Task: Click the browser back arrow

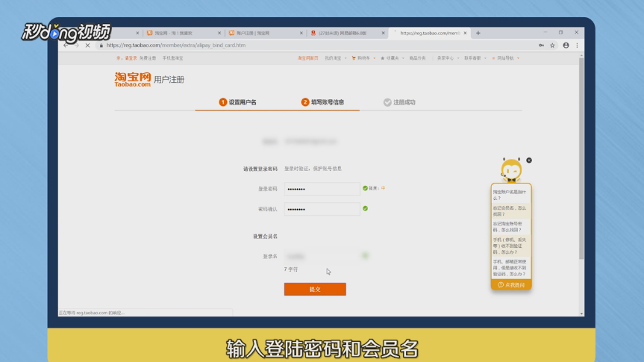Action: point(66,46)
